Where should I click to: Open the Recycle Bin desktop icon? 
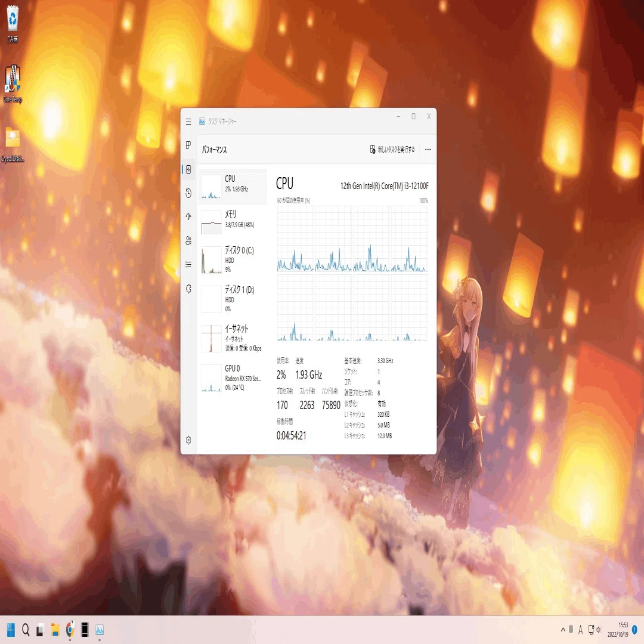pyautogui.click(x=13, y=23)
